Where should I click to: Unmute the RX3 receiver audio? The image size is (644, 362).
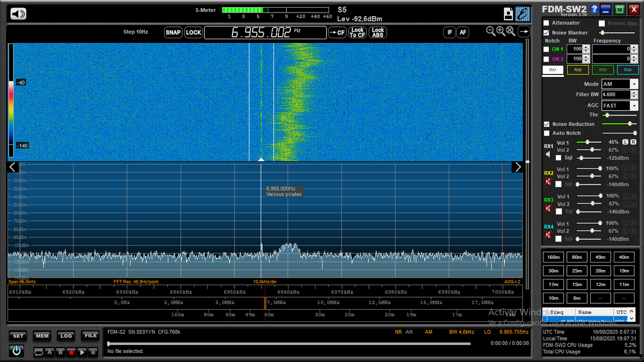click(548, 208)
